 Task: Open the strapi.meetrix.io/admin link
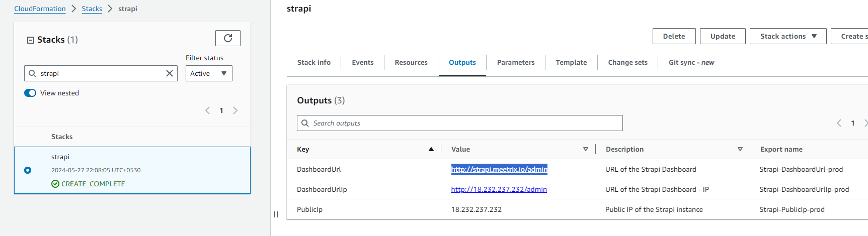(x=499, y=169)
